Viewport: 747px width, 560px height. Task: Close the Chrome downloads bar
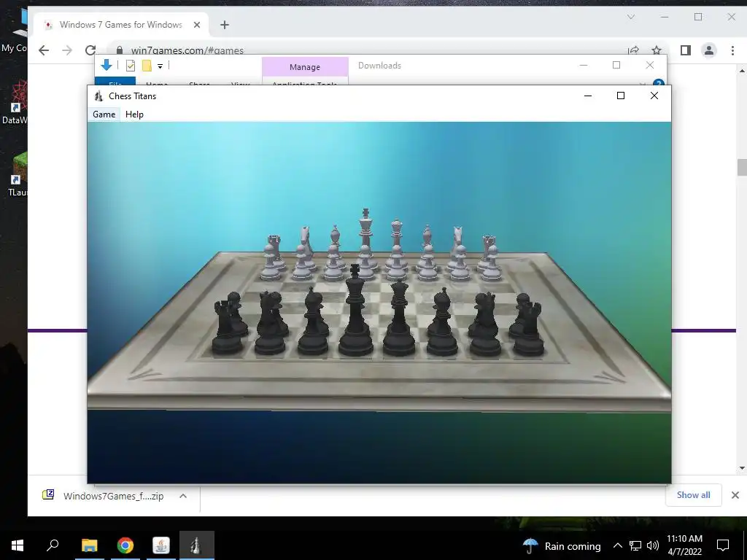tap(735, 495)
